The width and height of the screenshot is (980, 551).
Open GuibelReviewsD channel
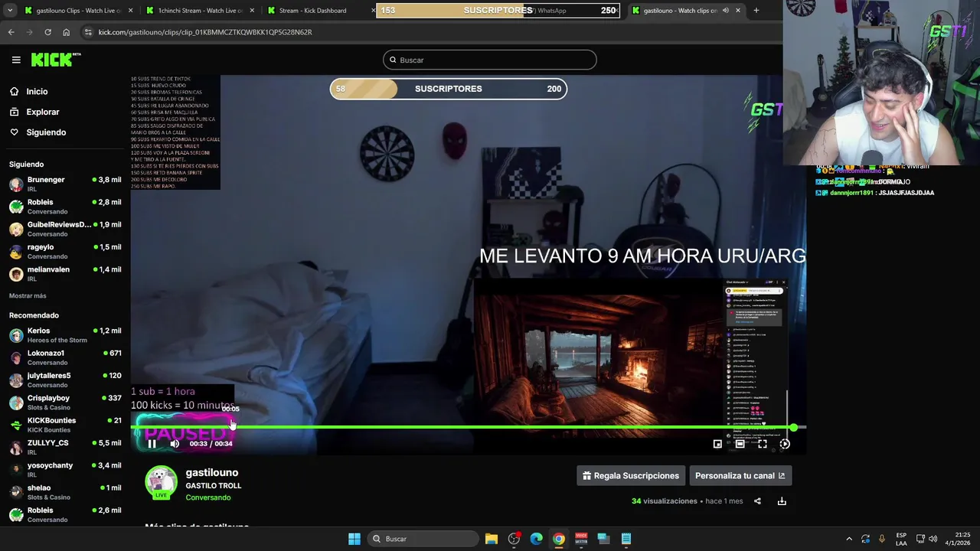pyautogui.click(x=65, y=229)
